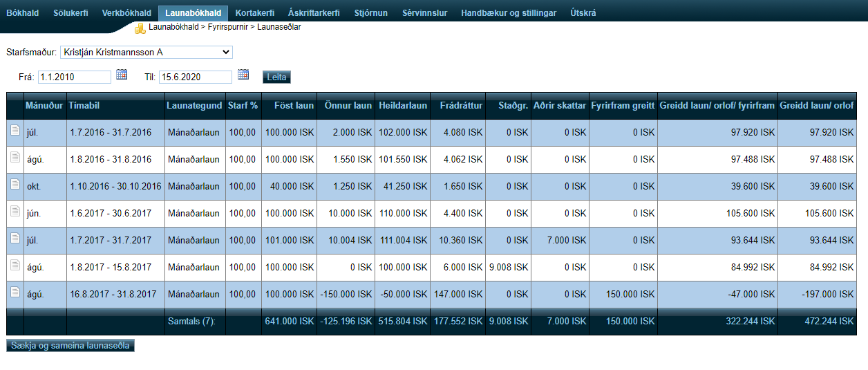Screen dimensions: 868x370
Task: Open calendar picker next to Frá date
Action: point(122,75)
